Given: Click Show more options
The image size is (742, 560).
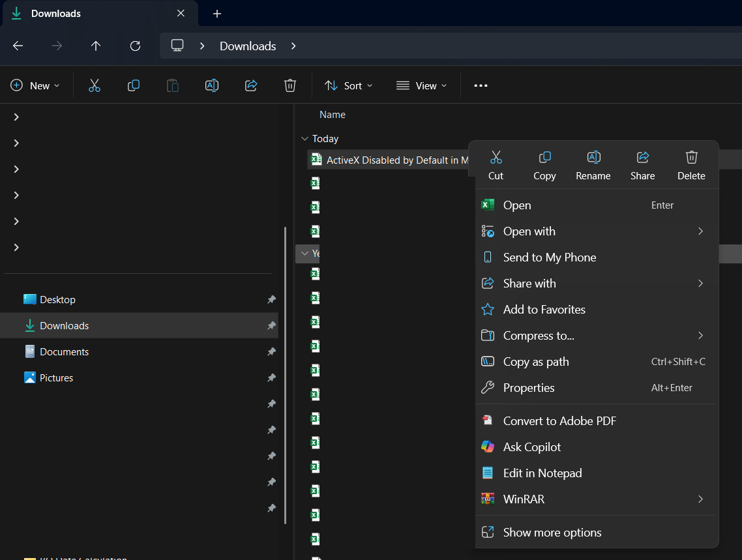Looking at the screenshot, I should pyautogui.click(x=597, y=532).
